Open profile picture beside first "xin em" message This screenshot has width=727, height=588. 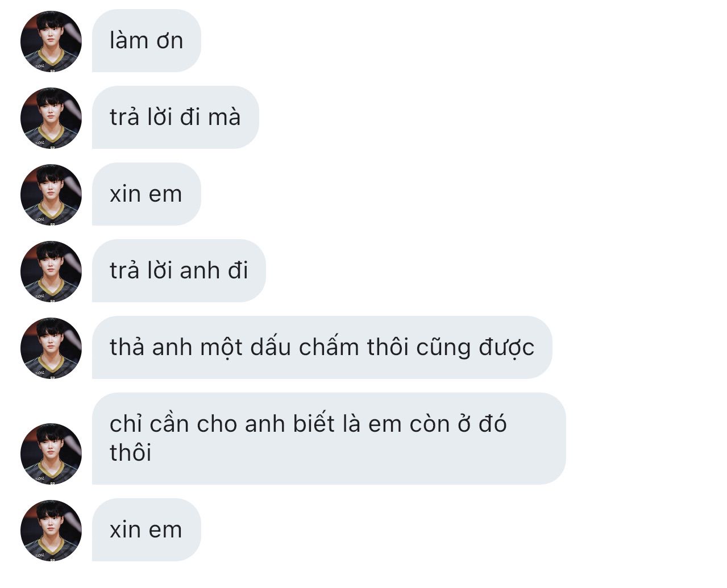[51, 195]
